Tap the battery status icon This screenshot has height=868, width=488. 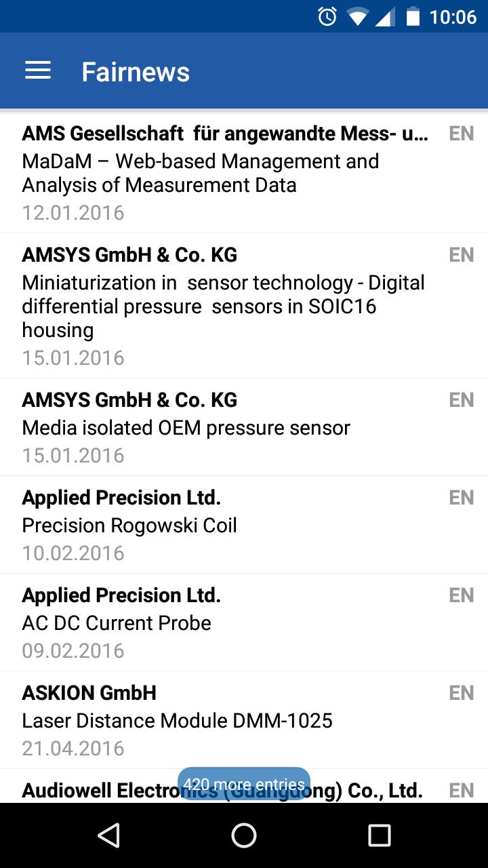[413, 16]
